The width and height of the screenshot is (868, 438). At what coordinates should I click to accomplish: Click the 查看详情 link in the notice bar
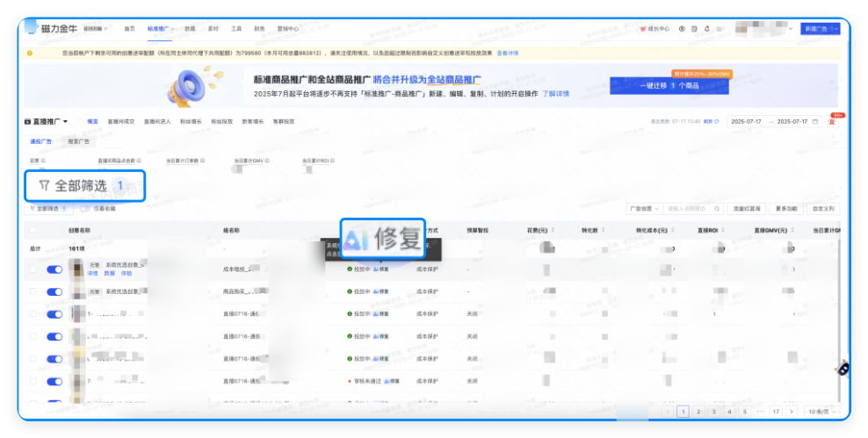pyautogui.click(x=508, y=54)
